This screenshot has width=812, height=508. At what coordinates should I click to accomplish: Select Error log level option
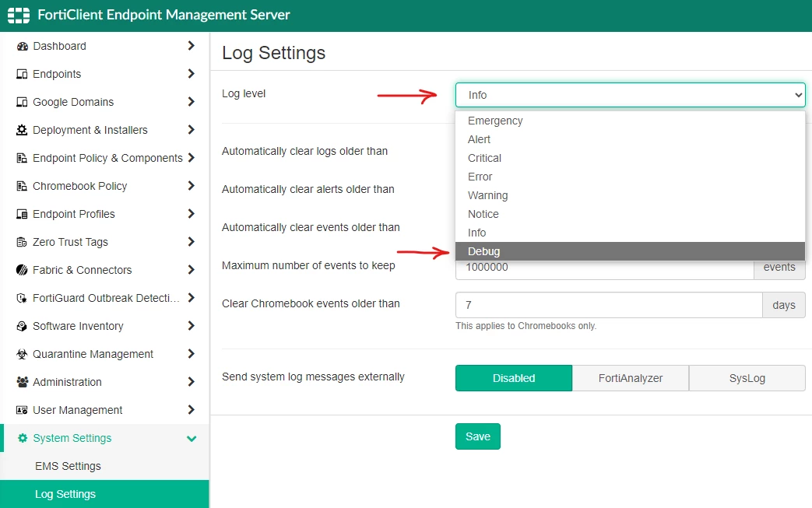pyautogui.click(x=631, y=177)
